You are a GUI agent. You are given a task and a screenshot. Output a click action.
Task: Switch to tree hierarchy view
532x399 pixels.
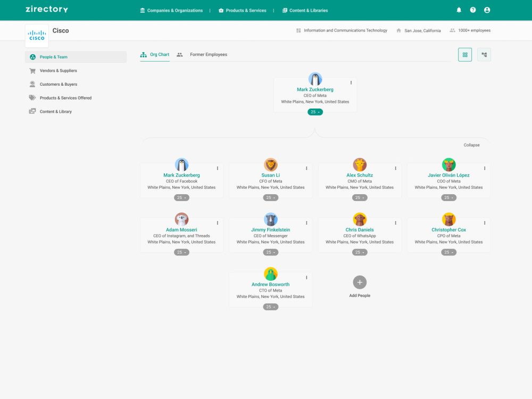pyautogui.click(x=484, y=55)
